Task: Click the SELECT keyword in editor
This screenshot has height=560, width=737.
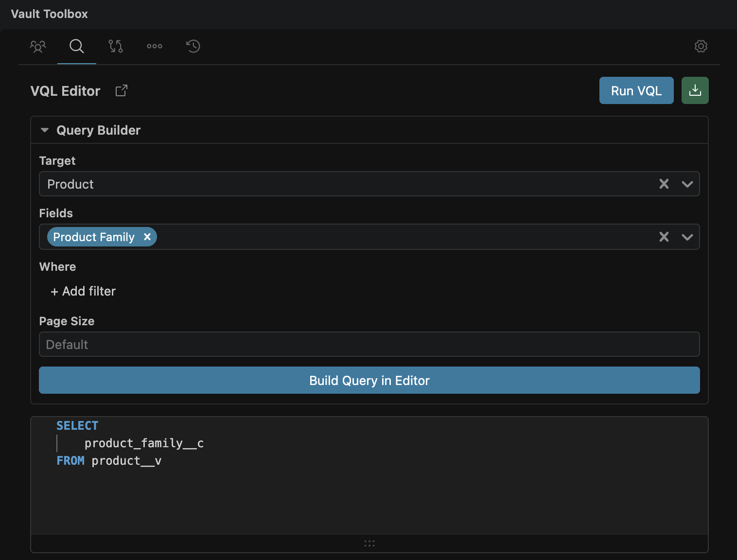Action: (77, 426)
